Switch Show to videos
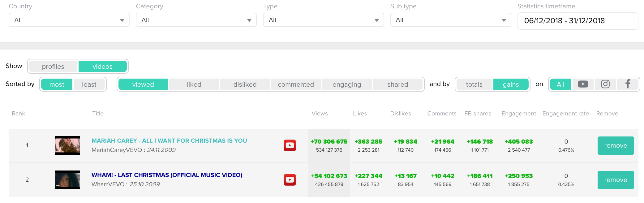Screen dimensions: 644x203 102,66
